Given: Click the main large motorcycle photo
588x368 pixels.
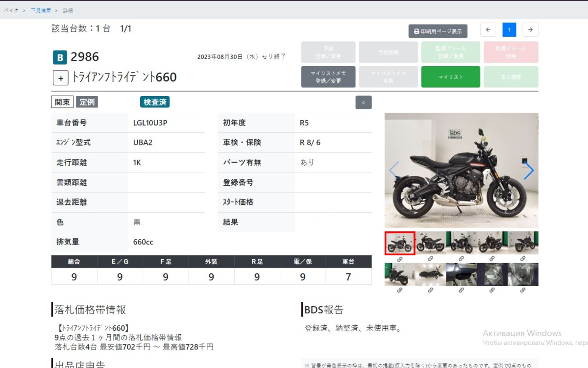Looking at the screenshot, I should click(x=462, y=171).
